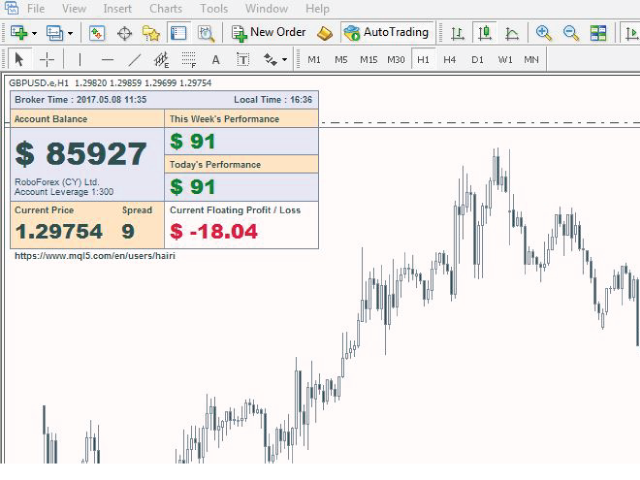Viewport: 640px width, 480px height.
Task: Select the vertical line drawing tool
Action: (x=80, y=60)
